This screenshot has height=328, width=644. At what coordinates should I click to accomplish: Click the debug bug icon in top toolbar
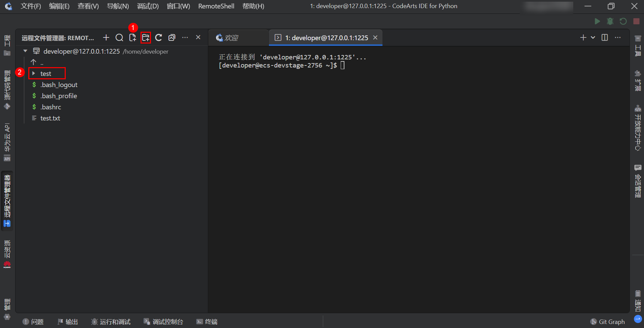point(610,21)
